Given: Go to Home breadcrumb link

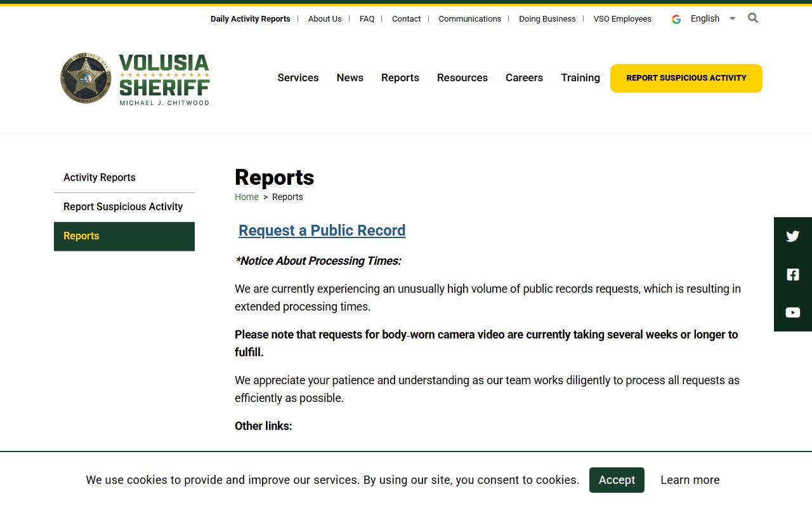Looking at the screenshot, I should tap(247, 197).
